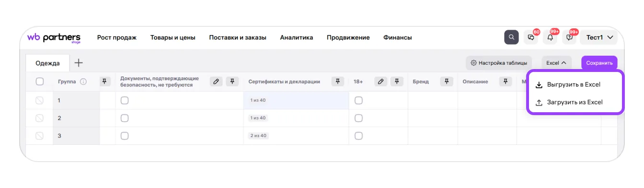Click the Описание column header text
The image size is (644, 188).
coord(475,82)
